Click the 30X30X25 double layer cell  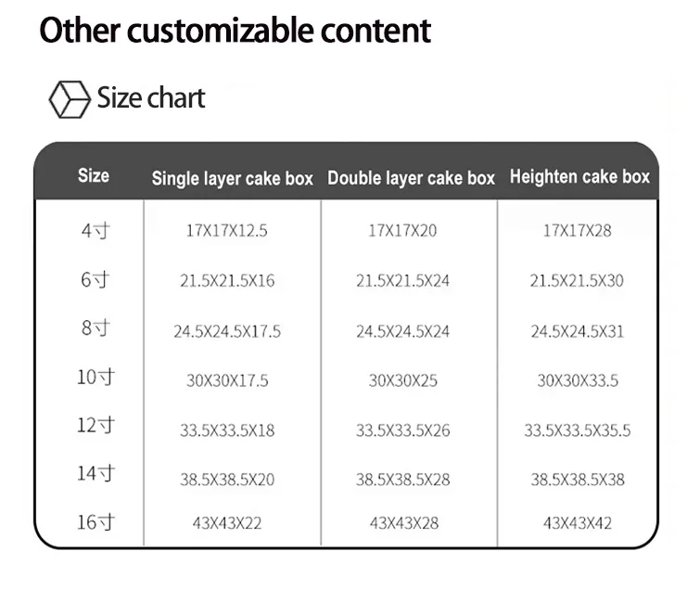point(403,380)
